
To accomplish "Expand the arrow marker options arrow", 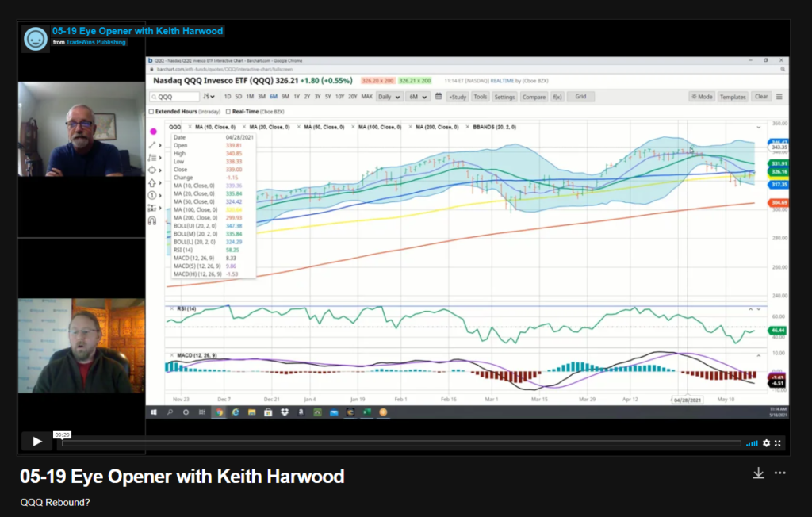I will tap(160, 183).
